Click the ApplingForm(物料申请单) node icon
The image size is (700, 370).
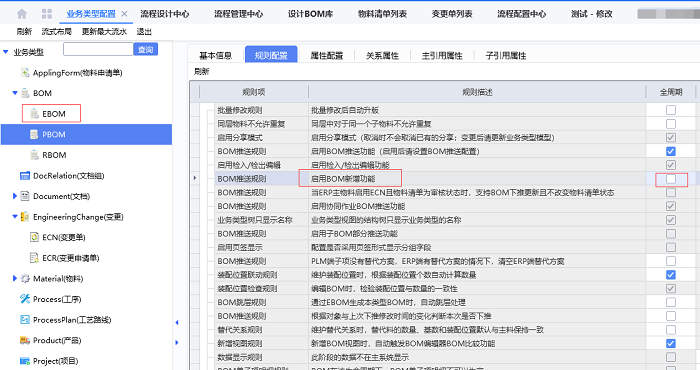(25, 72)
